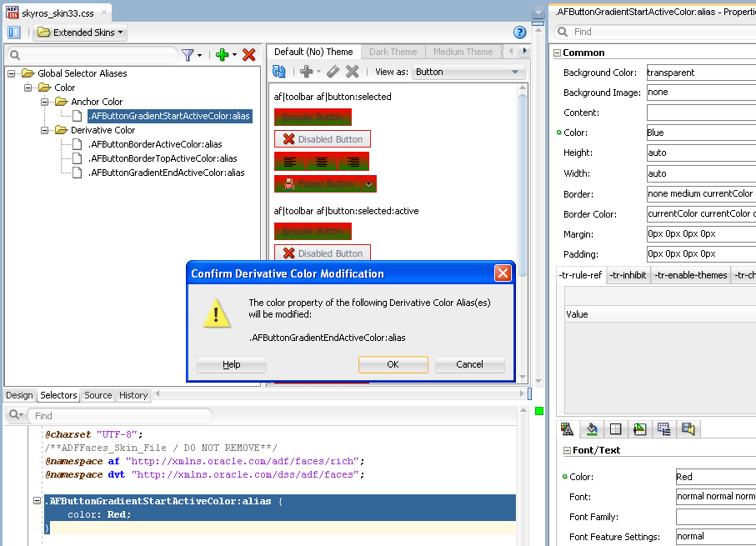Viewport: 756px width, 546px height.
Task: Click the preview toolbar gray X icon
Action: (x=353, y=72)
